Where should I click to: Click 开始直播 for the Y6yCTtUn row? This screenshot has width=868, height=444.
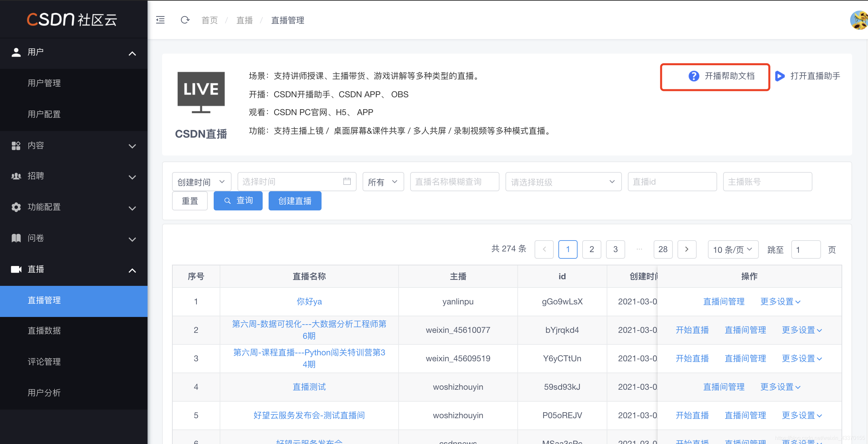(x=692, y=358)
